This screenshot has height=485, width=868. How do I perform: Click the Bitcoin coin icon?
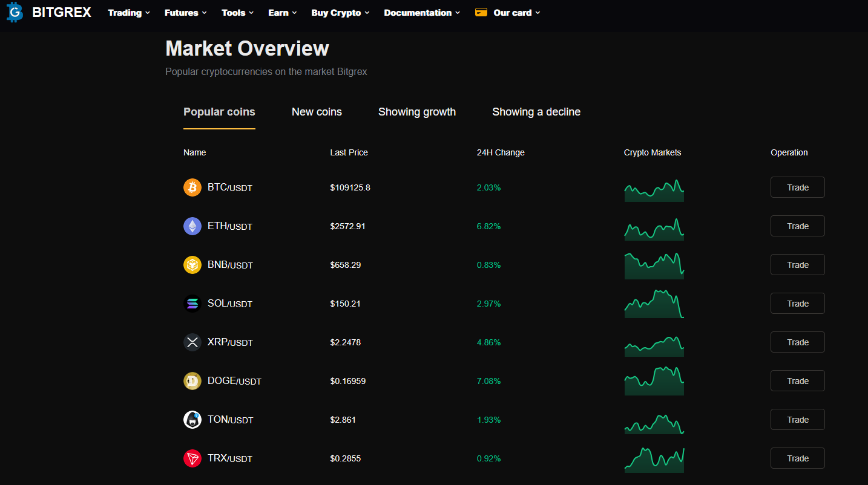[x=192, y=187]
